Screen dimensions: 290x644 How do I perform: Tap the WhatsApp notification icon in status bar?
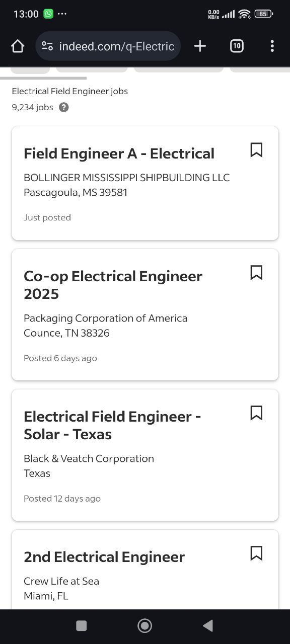(x=48, y=14)
